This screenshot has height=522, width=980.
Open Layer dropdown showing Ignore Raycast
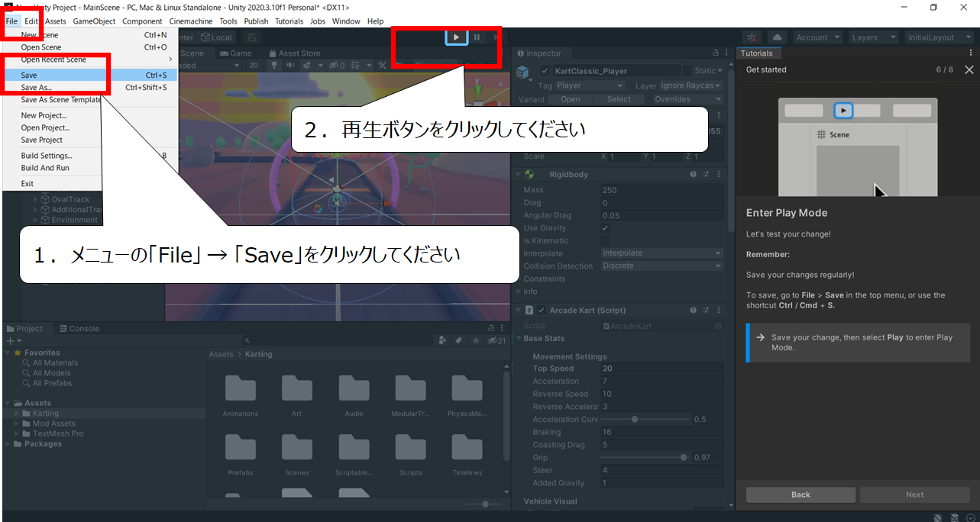691,86
